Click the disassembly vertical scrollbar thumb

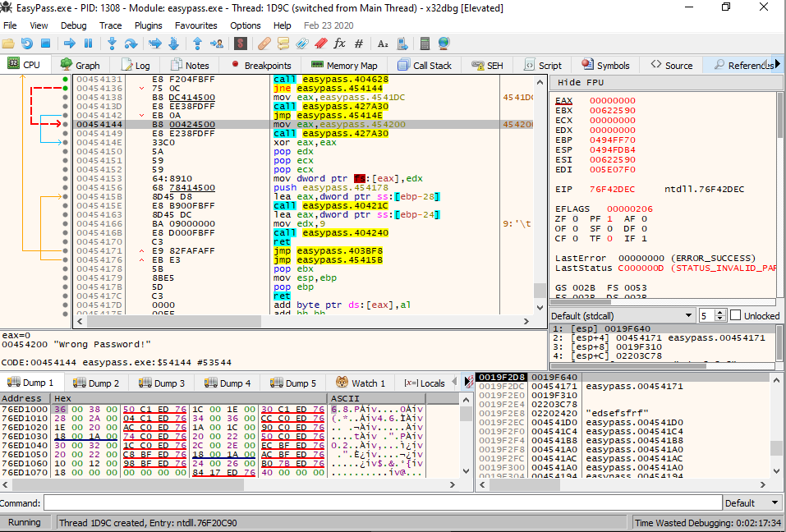tap(540, 290)
